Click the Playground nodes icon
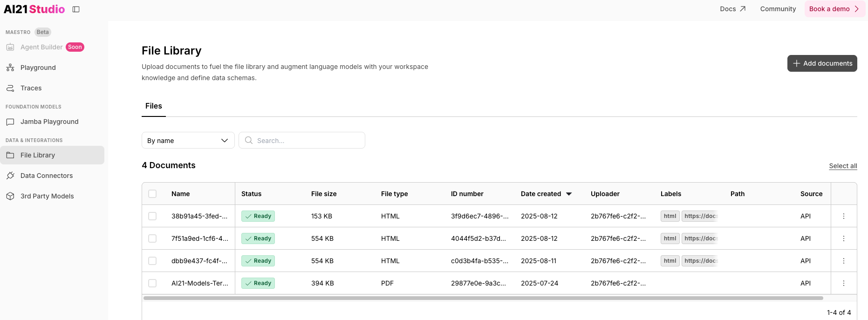Image resolution: width=868 pixels, height=320 pixels. click(10, 68)
